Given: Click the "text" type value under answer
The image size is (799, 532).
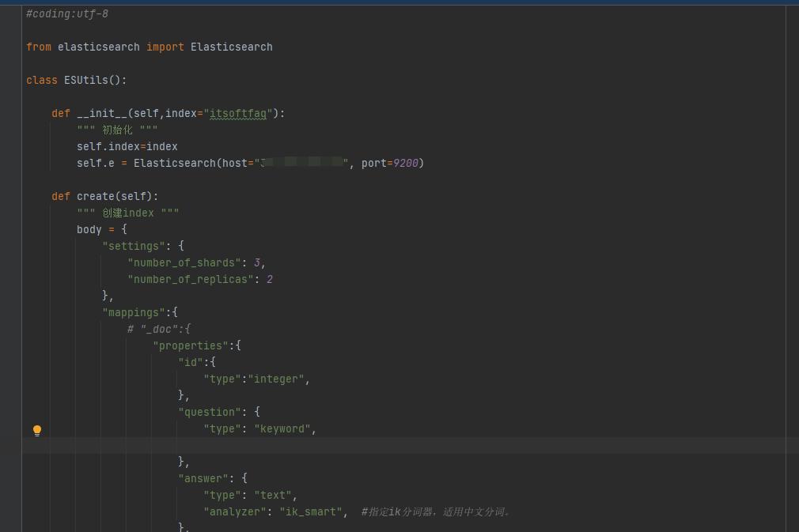Looking at the screenshot, I should coord(273,496).
